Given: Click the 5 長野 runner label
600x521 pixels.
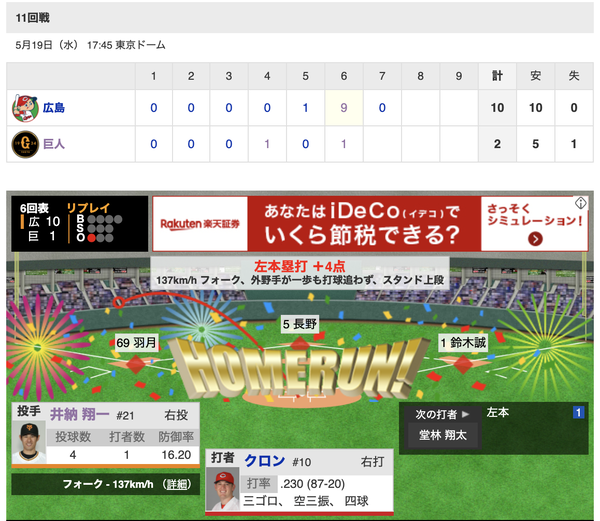Looking at the screenshot, I should click(x=300, y=324).
